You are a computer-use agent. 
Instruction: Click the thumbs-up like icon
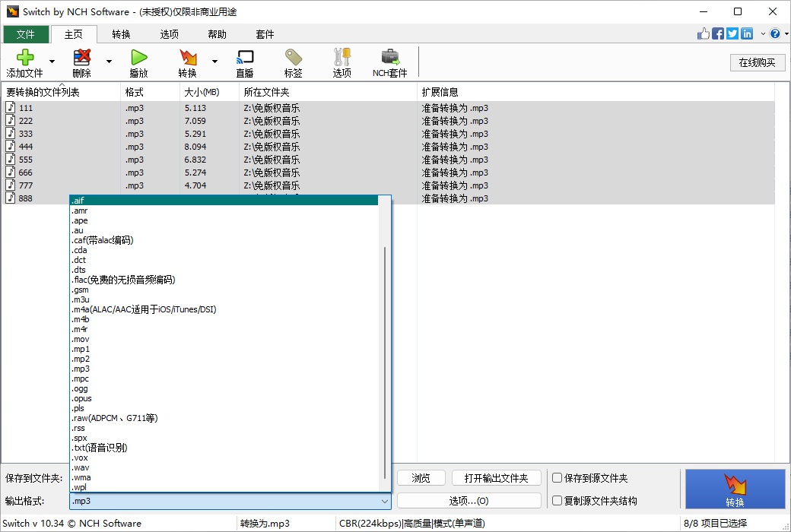(x=704, y=33)
